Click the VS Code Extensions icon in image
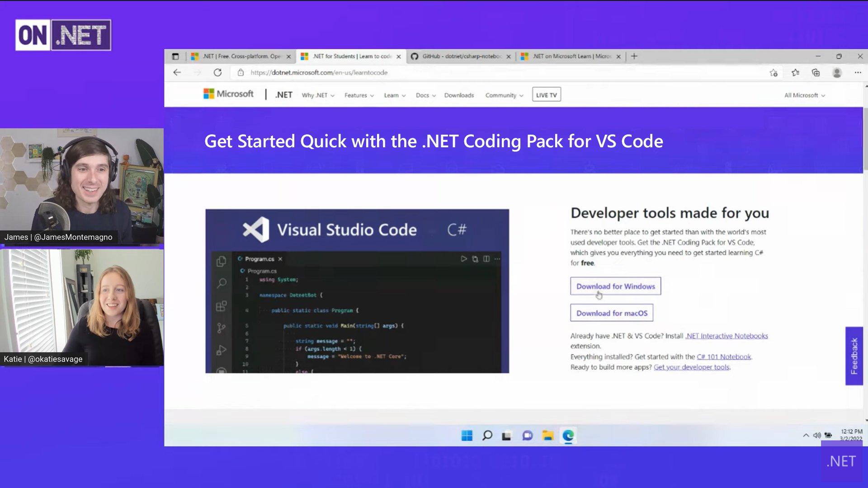Screen dimensions: 868x488 tap(221, 306)
